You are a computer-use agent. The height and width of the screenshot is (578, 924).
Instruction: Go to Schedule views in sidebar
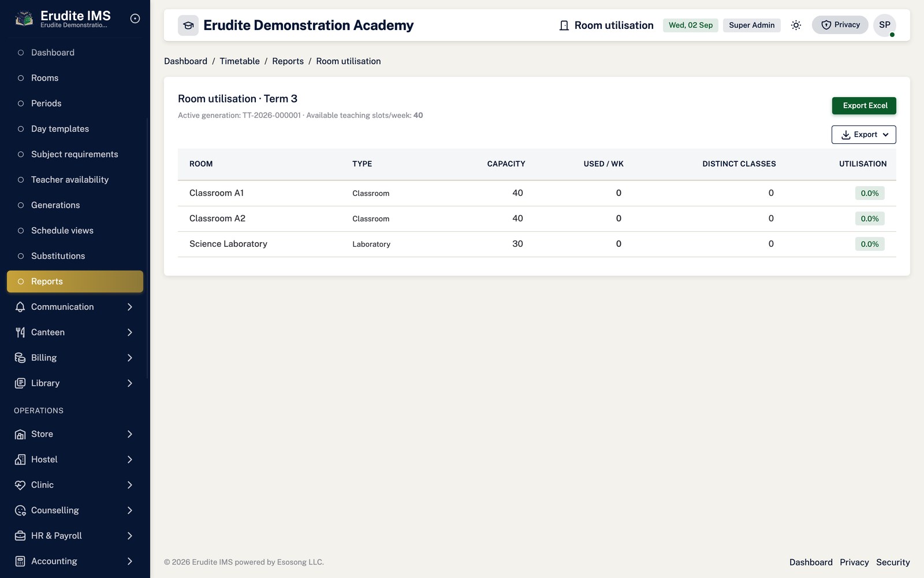(x=75, y=231)
